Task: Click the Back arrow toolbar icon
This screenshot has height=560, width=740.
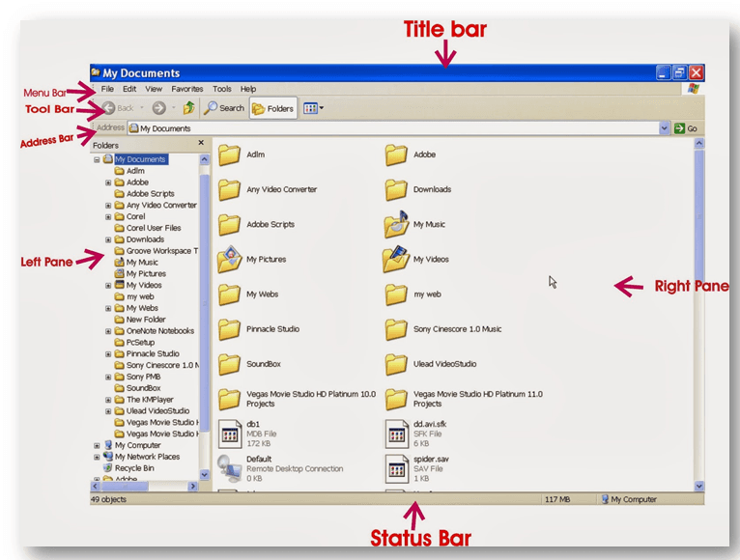Action: [108, 108]
